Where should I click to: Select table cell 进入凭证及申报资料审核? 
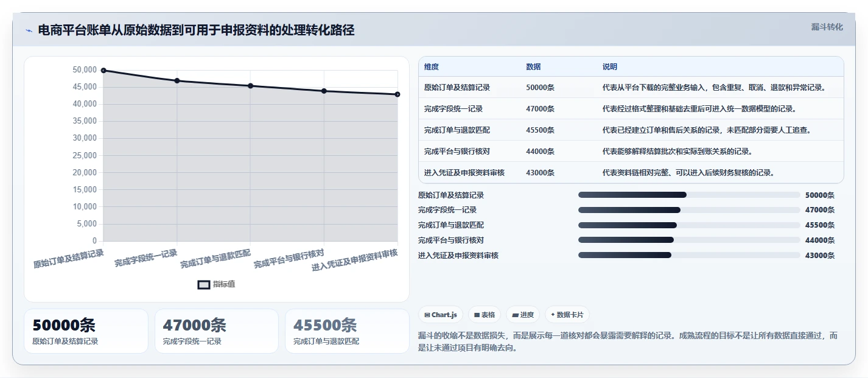coord(464,173)
